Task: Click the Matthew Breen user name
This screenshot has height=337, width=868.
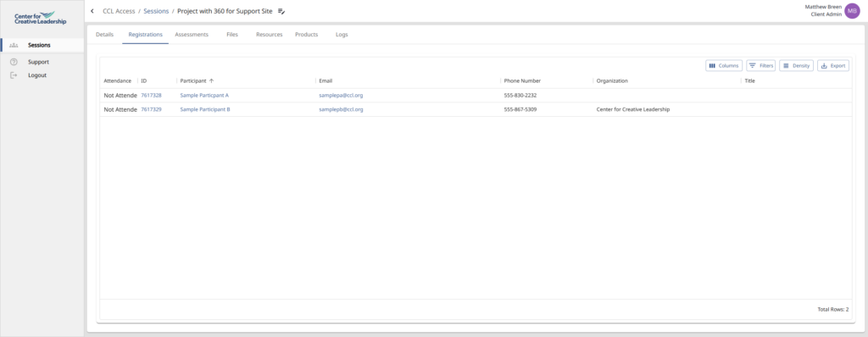Action: (823, 7)
